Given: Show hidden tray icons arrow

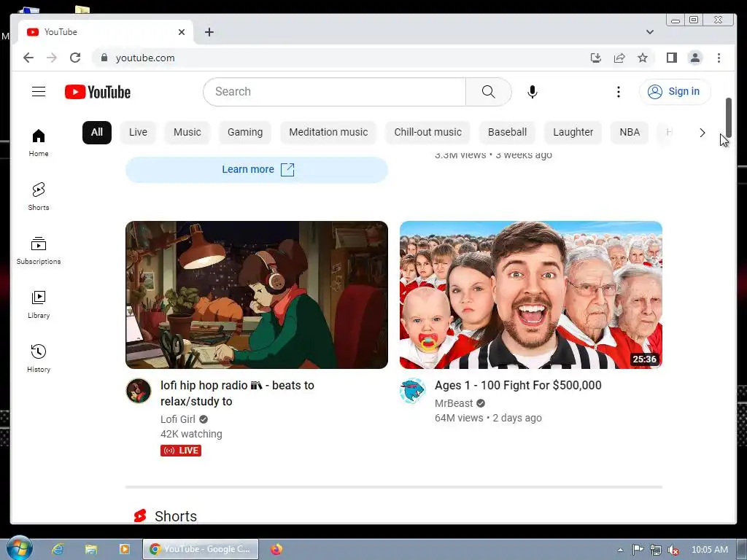Looking at the screenshot, I should tap(620, 550).
